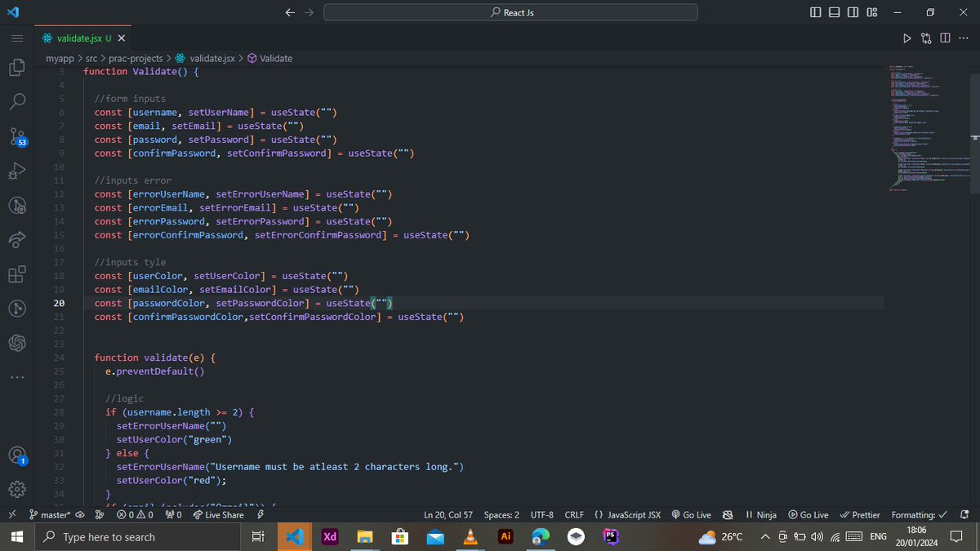980x551 pixels.
Task: Open Source Control view showing 53 changes
Action: [x=16, y=136]
